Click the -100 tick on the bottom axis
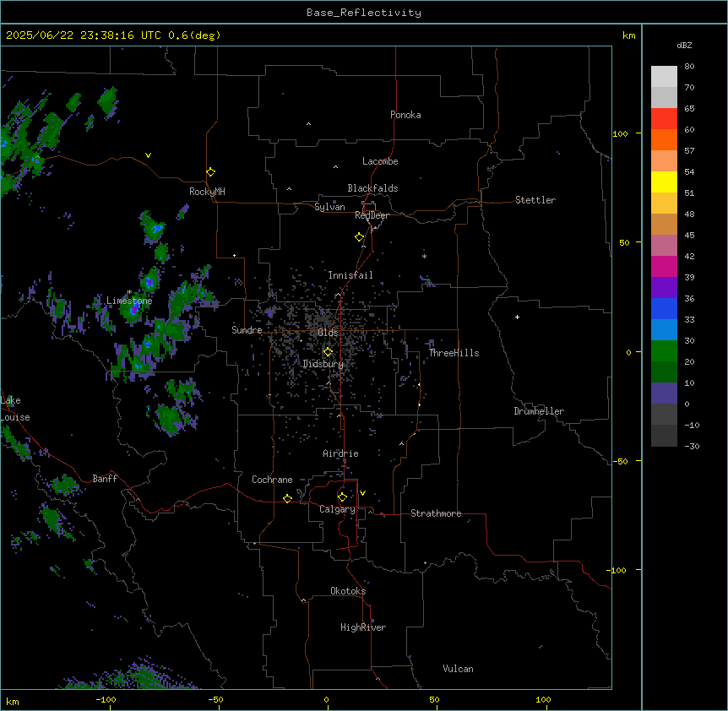 [x=106, y=699]
